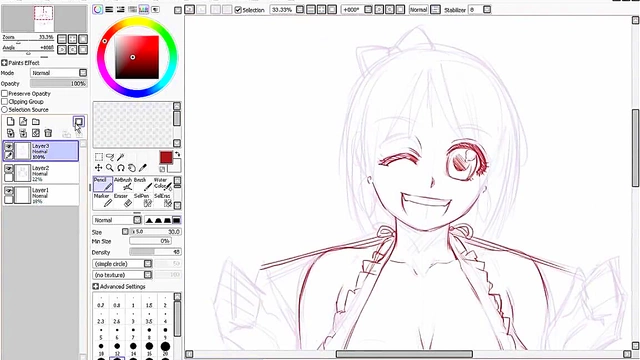Enable Clipping Group checkbox
The height and width of the screenshot is (360, 640).
tap(4, 102)
